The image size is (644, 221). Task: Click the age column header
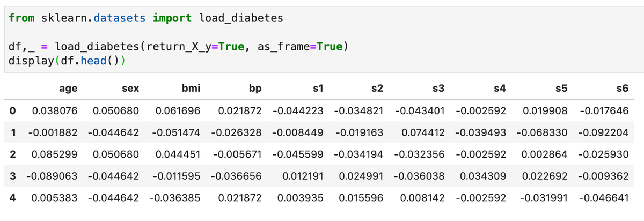(x=68, y=89)
